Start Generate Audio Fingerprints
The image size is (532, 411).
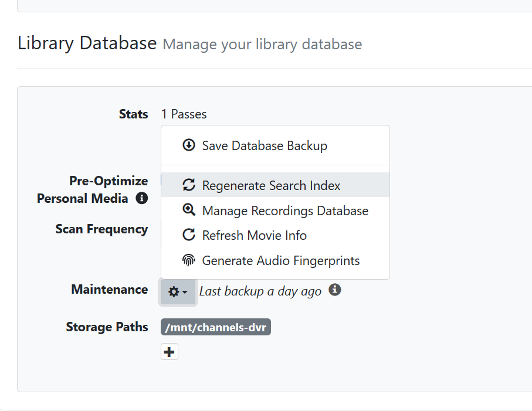point(280,260)
